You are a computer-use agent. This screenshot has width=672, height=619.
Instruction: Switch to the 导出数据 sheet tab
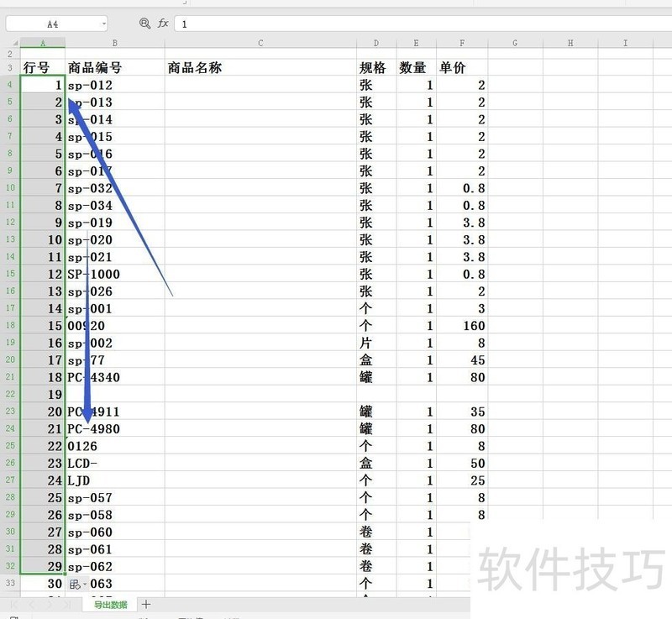click(111, 605)
